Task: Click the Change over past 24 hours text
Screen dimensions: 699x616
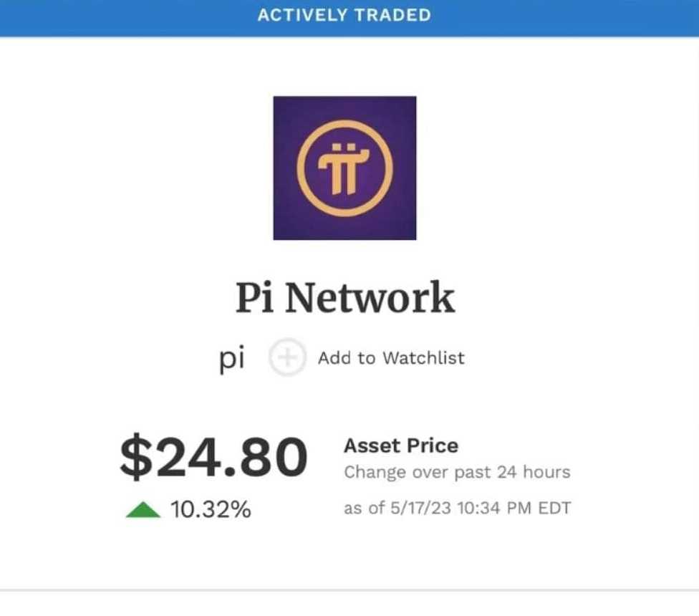Action: coord(457,472)
